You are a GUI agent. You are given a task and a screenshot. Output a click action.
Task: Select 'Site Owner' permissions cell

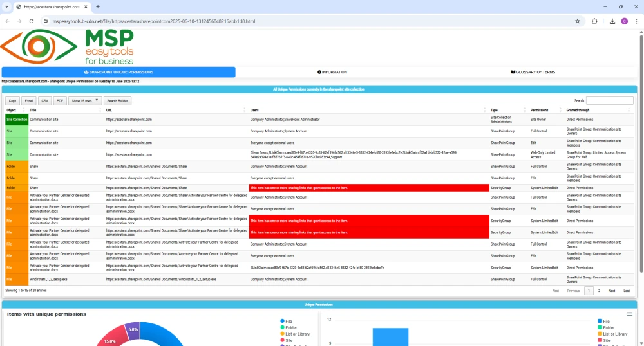pyautogui.click(x=546, y=119)
